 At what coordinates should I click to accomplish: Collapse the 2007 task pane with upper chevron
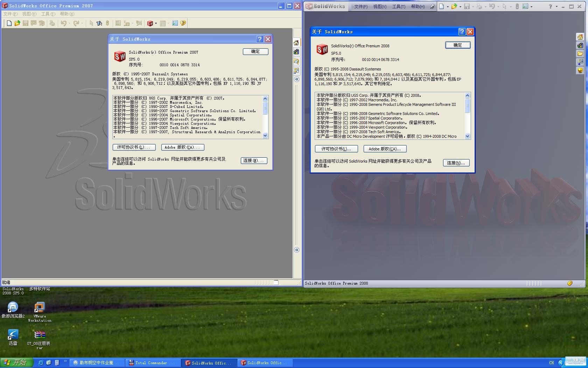297,79
